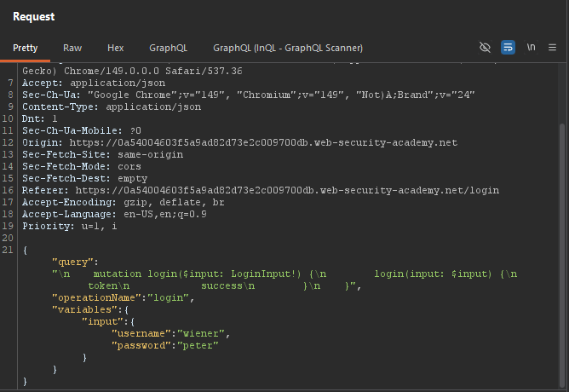Click line number 21 in the gutter

8,250
